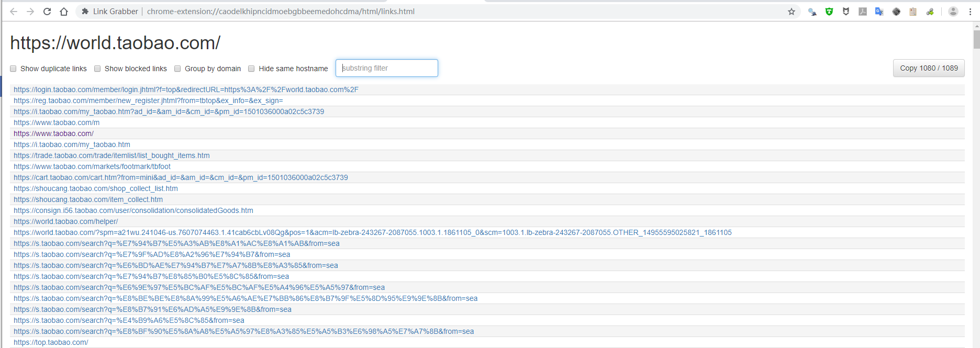Click the browser forward arrow

tap(30, 12)
